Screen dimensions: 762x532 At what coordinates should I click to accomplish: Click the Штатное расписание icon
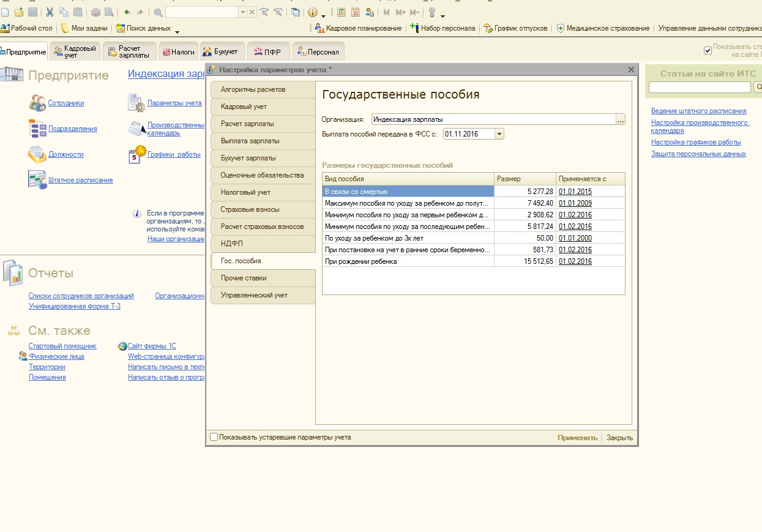[37, 179]
